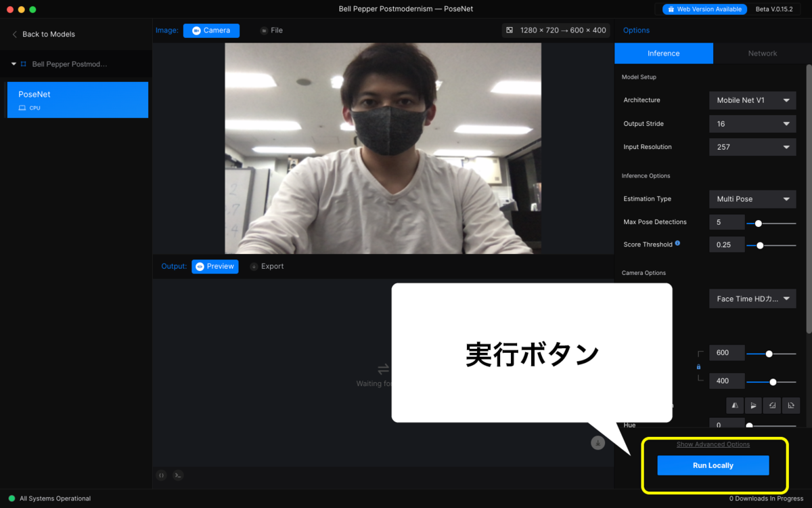Switch output mode to Export
Viewport: 812px width, 508px height.
coord(267,266)
